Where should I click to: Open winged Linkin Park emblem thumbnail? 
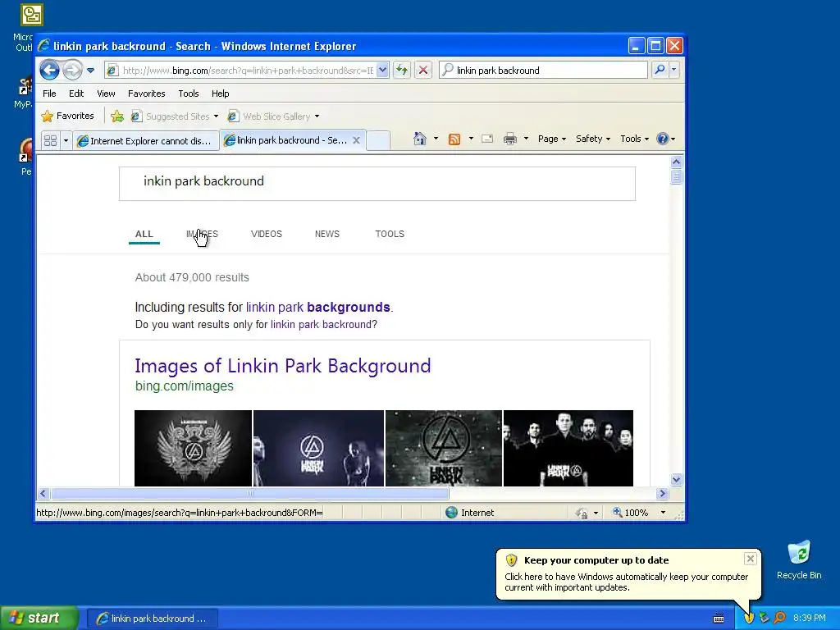[193, 449]
